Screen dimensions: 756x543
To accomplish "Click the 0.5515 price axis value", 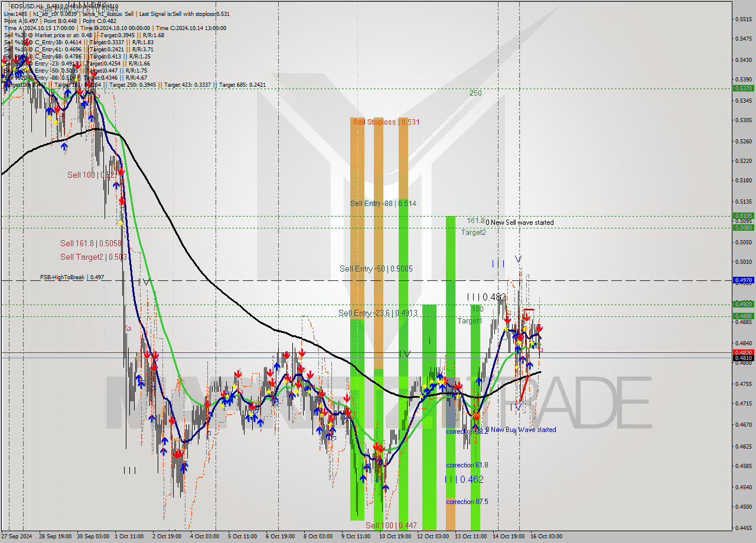I will tap(743, 19).
